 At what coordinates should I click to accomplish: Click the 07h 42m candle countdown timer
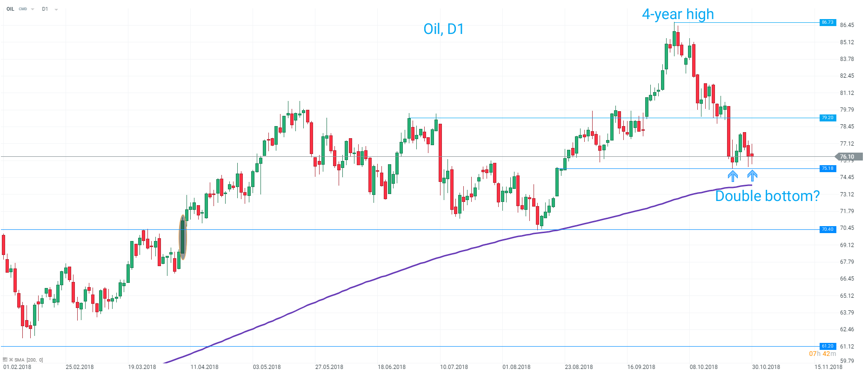tap(822, 354)
